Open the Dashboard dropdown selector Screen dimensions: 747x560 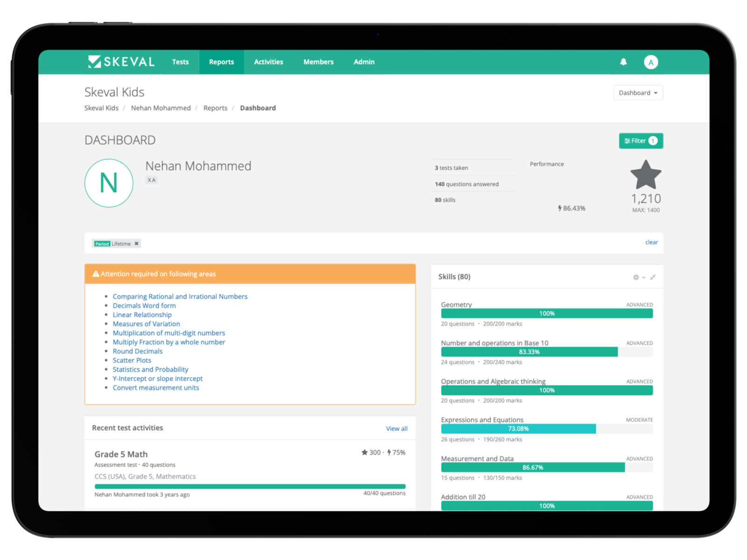638,93
